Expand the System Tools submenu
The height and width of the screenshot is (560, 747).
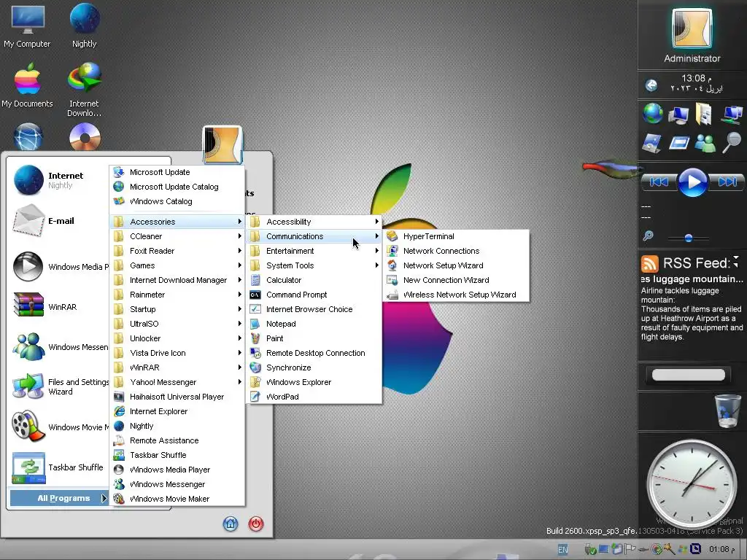point(314,265)
